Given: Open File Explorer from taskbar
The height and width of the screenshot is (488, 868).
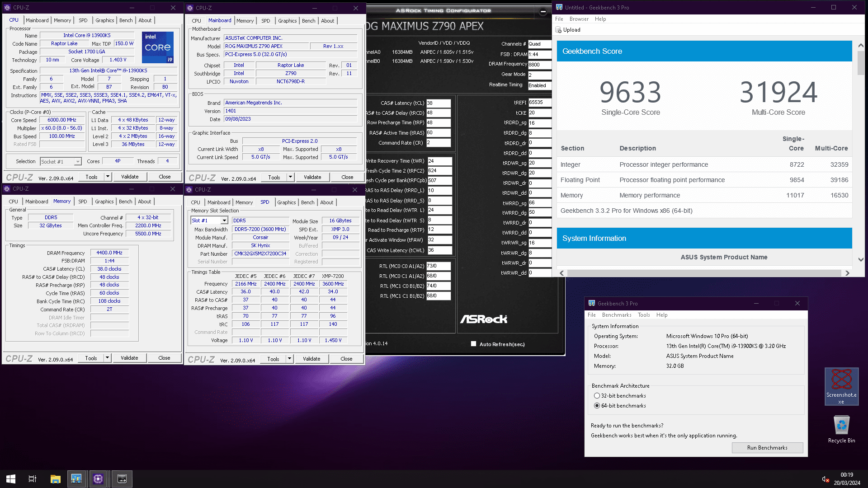Looking at the screenshot, I should pyautogui.click(x=55, y=479).
